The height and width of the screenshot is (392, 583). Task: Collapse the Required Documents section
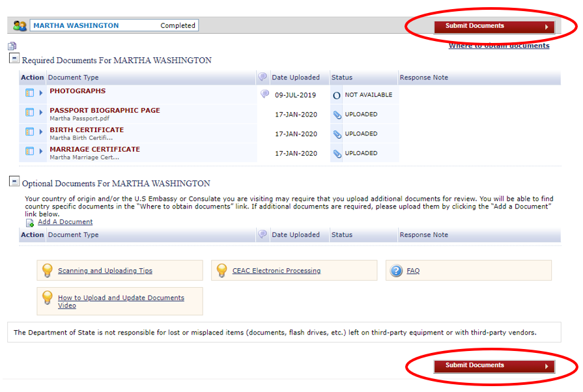[14, 59]
